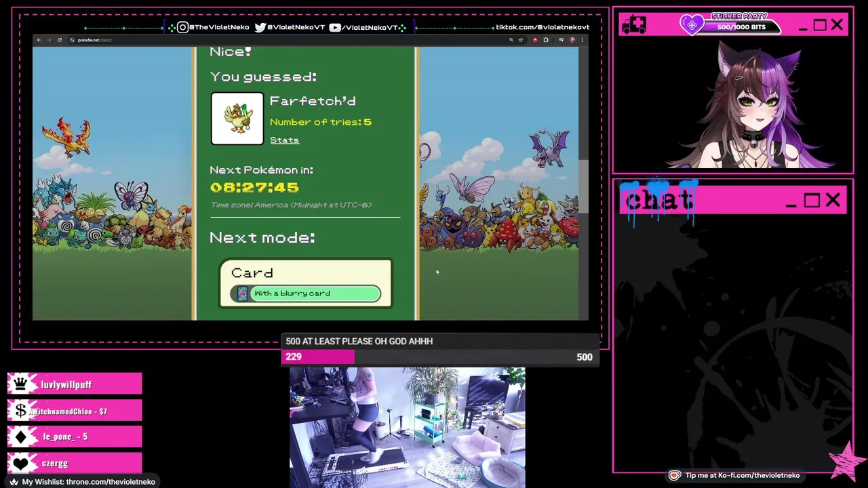Click the luvlywillpuff label
This screenshot has height=488, width=868.
point(66,384)
